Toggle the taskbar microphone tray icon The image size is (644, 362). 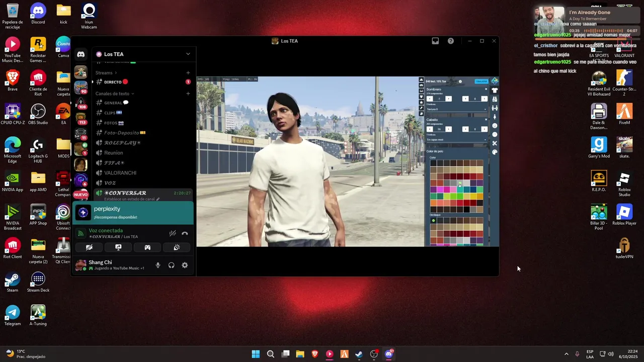point(577,354)
